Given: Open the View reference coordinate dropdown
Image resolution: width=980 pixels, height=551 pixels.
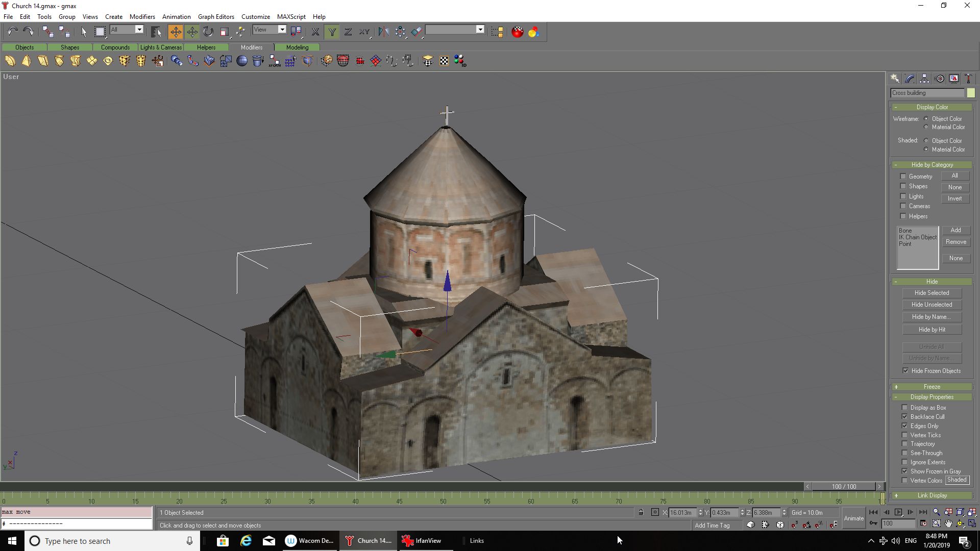Looking at the screenshot, I should pyautogui.click(x=282, y=30).
